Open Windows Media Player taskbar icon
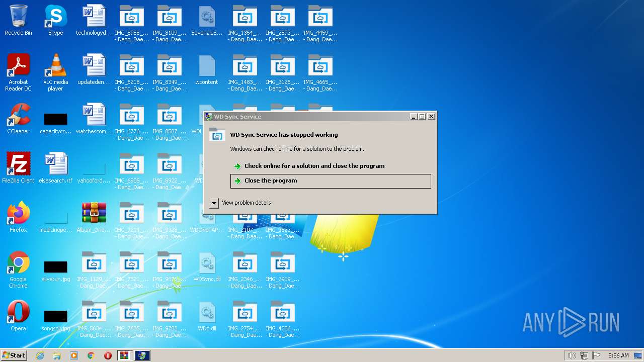The image size is (644, 362). click(x=74, y=355)
